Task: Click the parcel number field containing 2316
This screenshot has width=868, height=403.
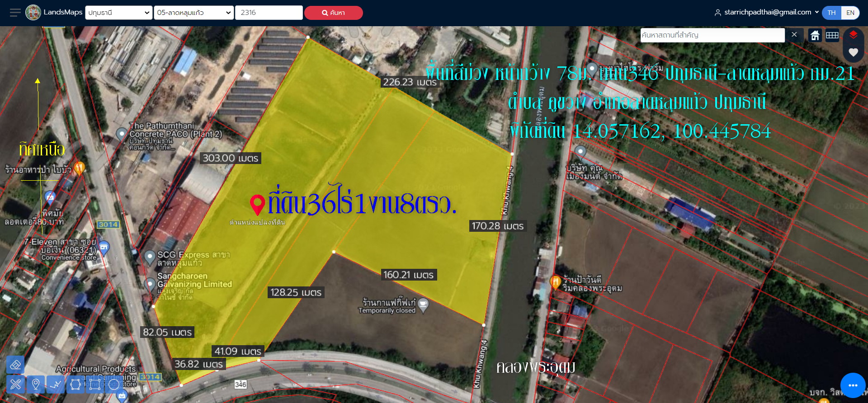Action: pos(269,13)
